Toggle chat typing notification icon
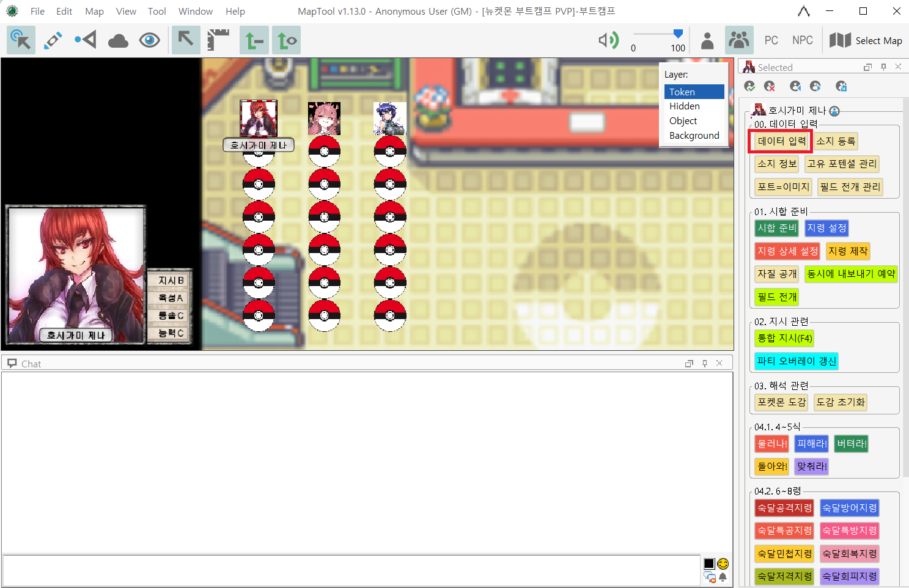 (710, 577)
